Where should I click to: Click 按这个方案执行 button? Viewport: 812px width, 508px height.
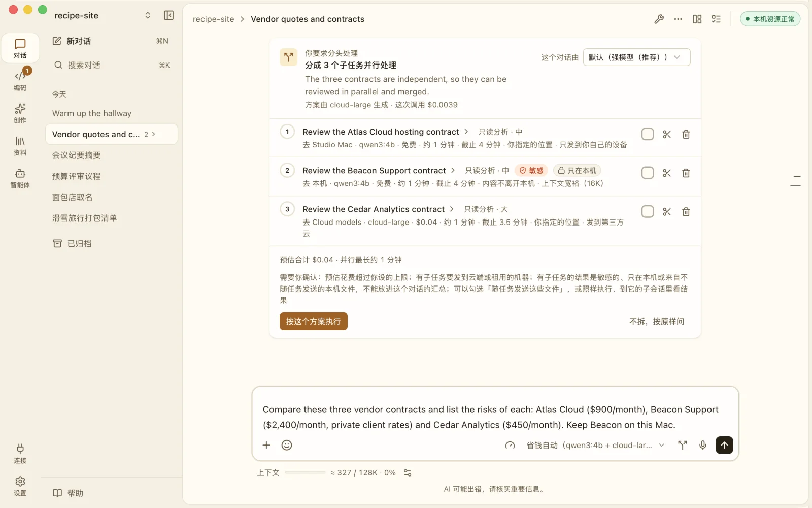[314, 322]
